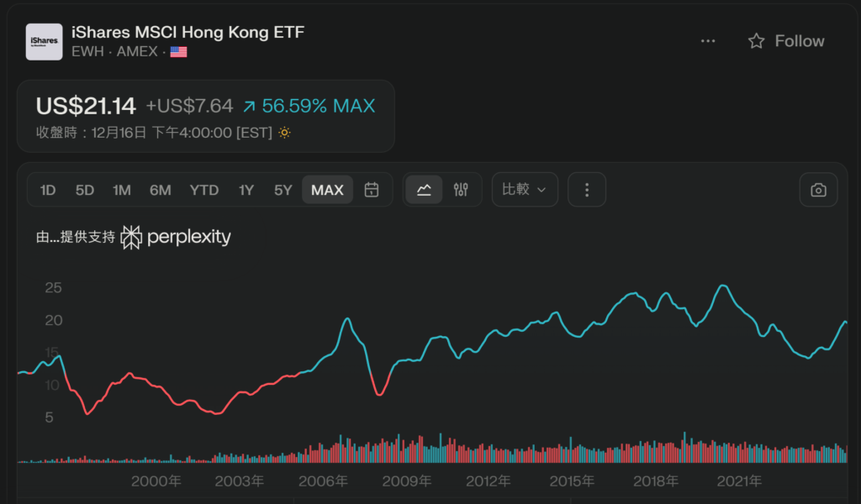
Task: Open the vertical three-dot chart menu
Action: [x=587, y=190]
